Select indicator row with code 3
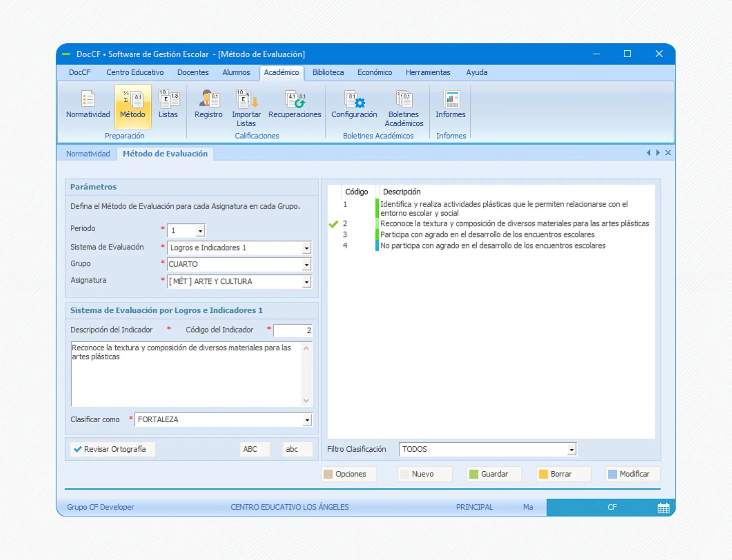732x560 pixels. tap(487, 235)
